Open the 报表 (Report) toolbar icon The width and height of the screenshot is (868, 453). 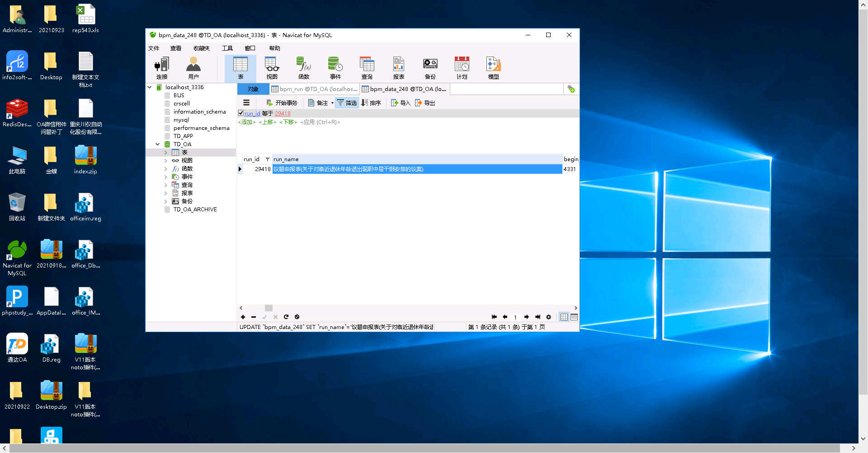tap(399, 68)
